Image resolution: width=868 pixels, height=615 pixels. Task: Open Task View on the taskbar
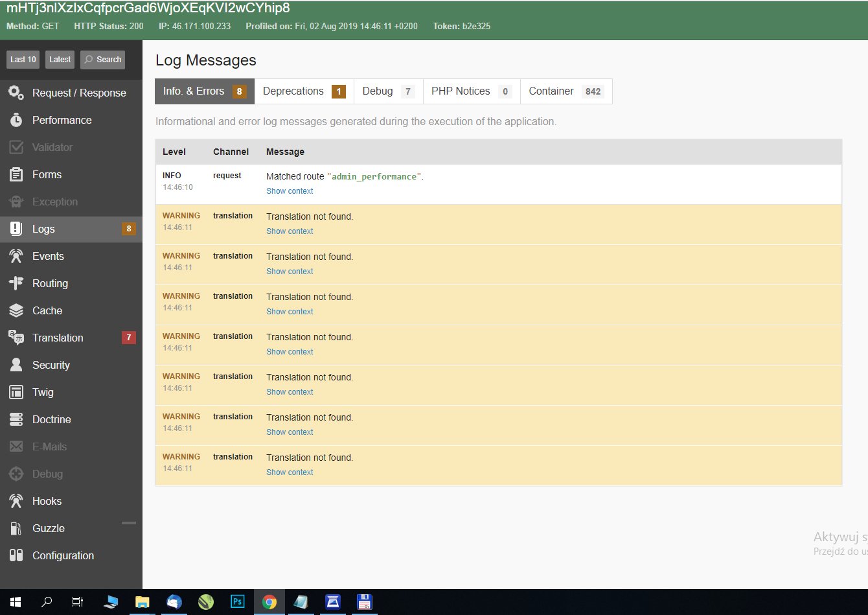[78, 602]
